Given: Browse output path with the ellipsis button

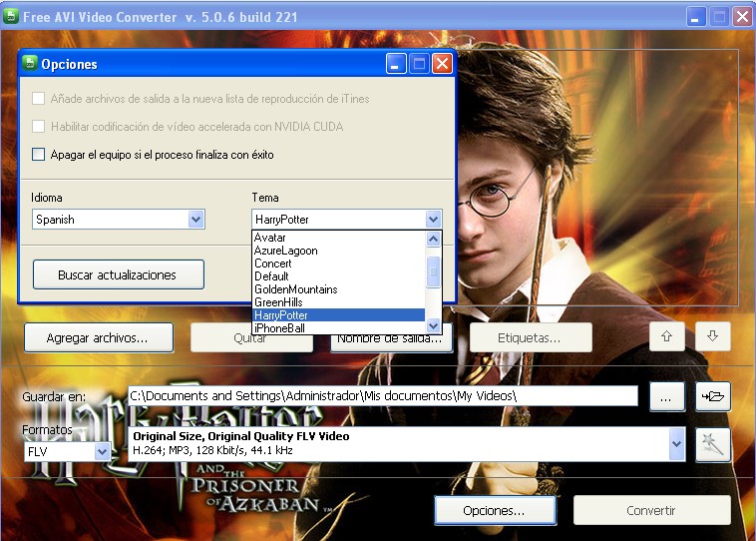Looking at the screenshot, I should [667, 396].
